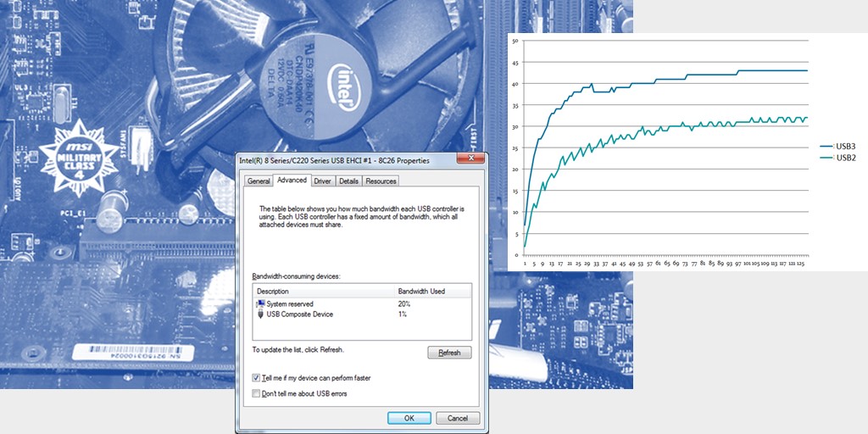868x434 pixels.
Task: Select the 'USB Composite Device' row
Action: coord(362,314)
